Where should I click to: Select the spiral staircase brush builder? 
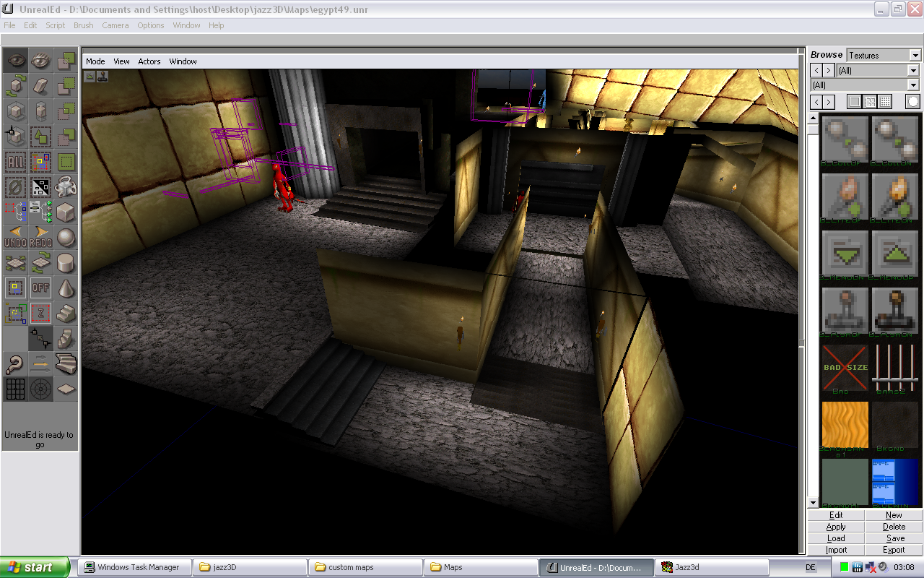coord(66,339)
